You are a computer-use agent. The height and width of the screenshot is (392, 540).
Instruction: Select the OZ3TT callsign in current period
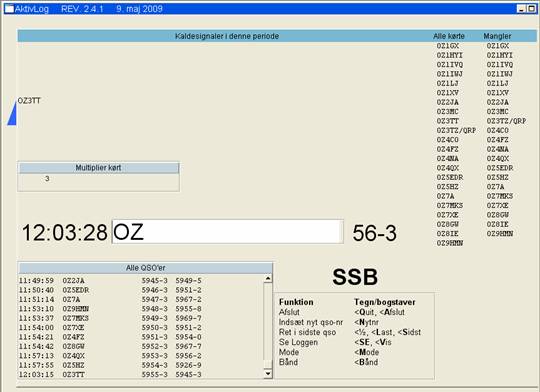point(29,101)
